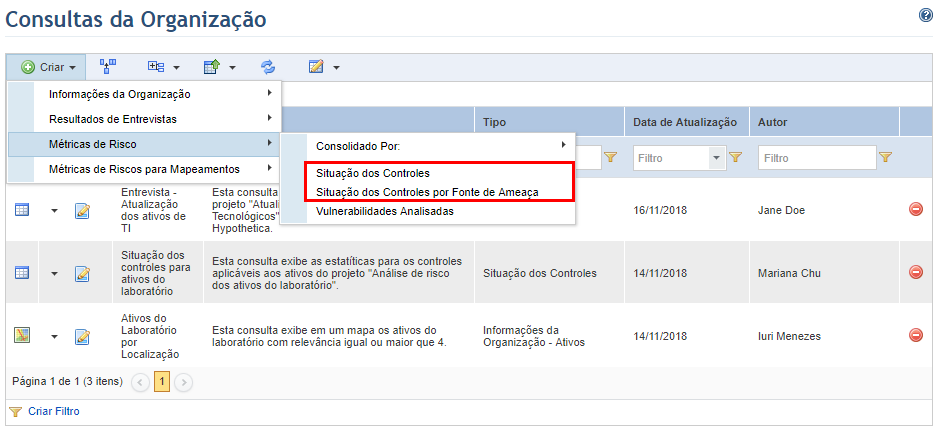Open the date filter dropdown arrow
935x429 pixels.
point(716,158)
